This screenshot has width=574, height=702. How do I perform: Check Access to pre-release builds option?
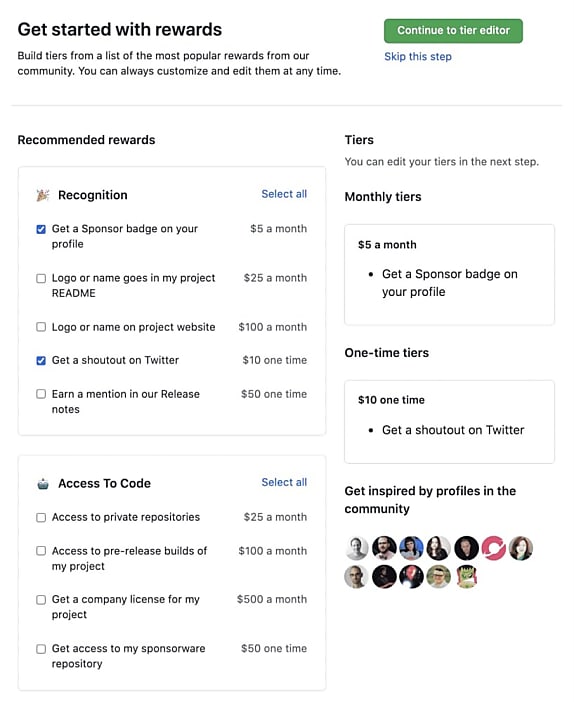point(41,551)
